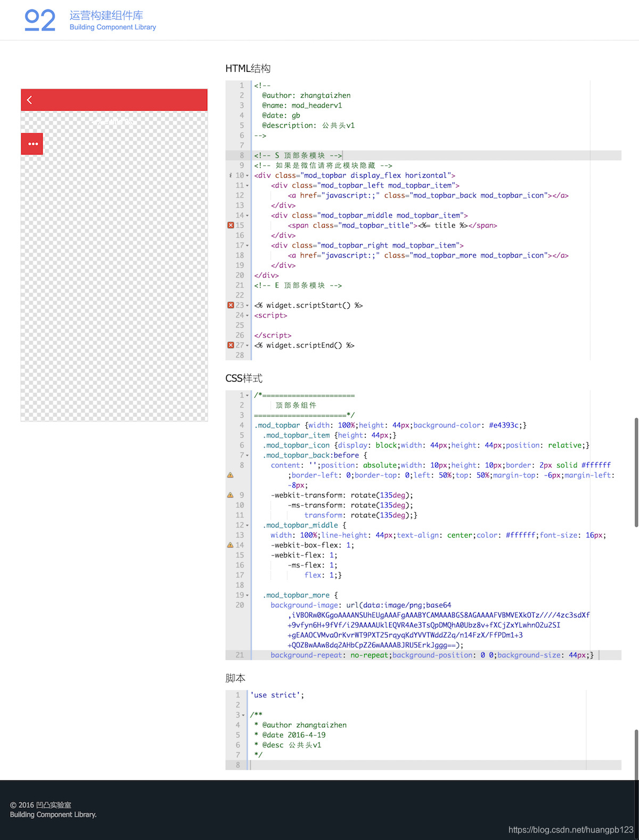The width and height of the screenshot is (639, 840).
Task: Click the background-image: url line in the CSS editor
Action: [361, 605]
